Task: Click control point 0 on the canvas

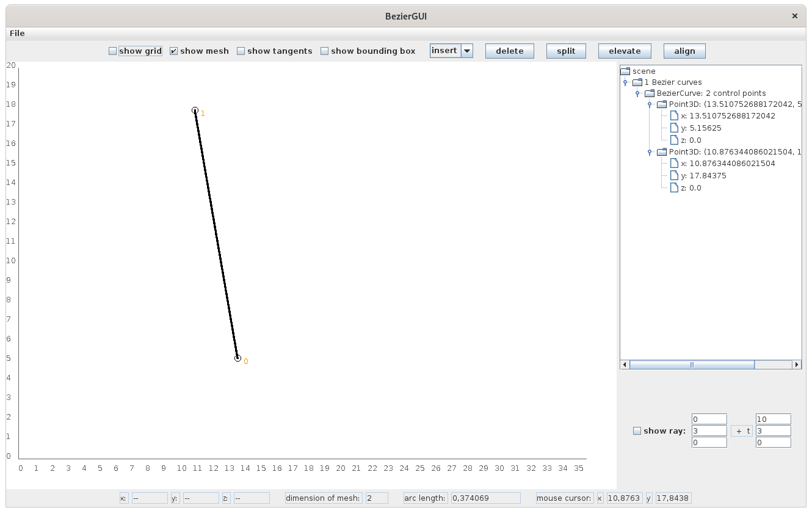Action: click(x=237, y=358)
